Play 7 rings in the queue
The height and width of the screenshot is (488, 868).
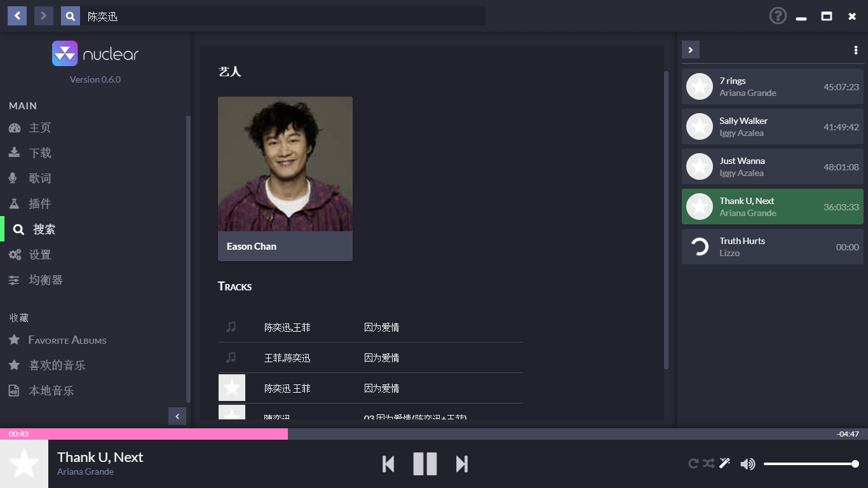coord(773,86)
